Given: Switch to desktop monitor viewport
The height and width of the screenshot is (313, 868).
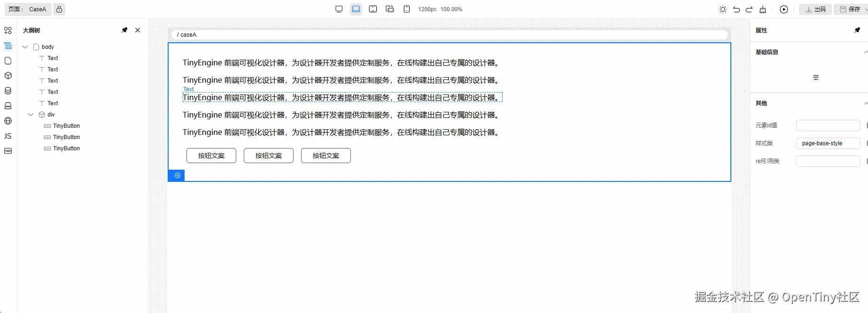Looking at the screenshot, I should pyautogui.click(x=339, y=9).
